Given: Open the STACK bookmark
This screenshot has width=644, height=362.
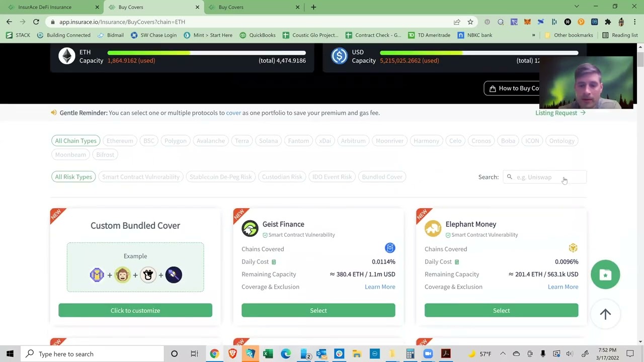Looking at the screenshot, I should click(19, 35).
